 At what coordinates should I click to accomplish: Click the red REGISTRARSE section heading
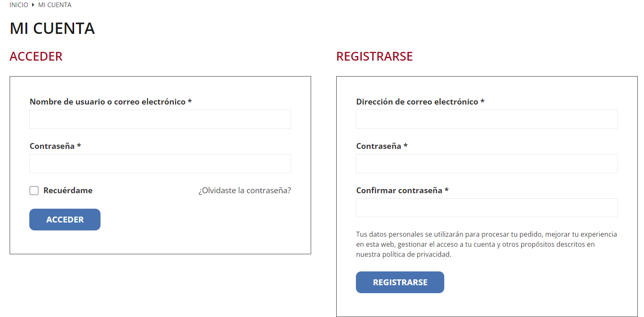pyautogui.click(x=374, y=56)
